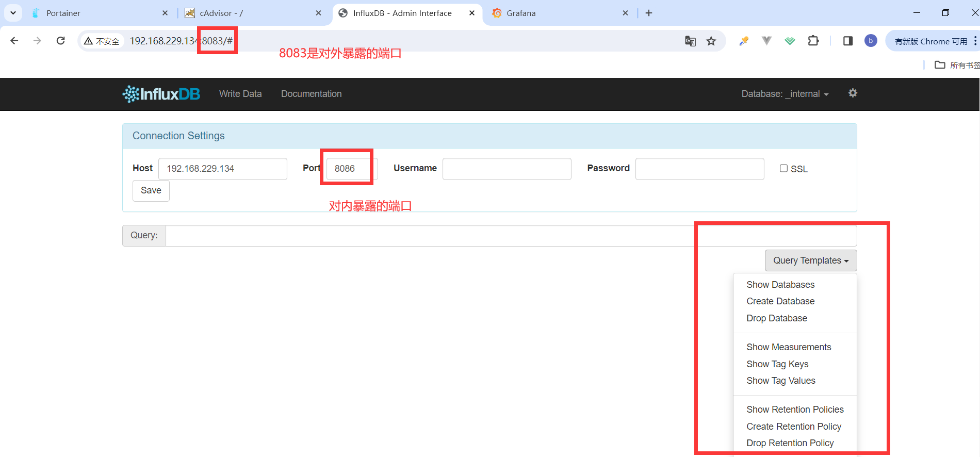Switch to the Grafana tab
This screenshot has height=457, width=980.
coord(560,13)
